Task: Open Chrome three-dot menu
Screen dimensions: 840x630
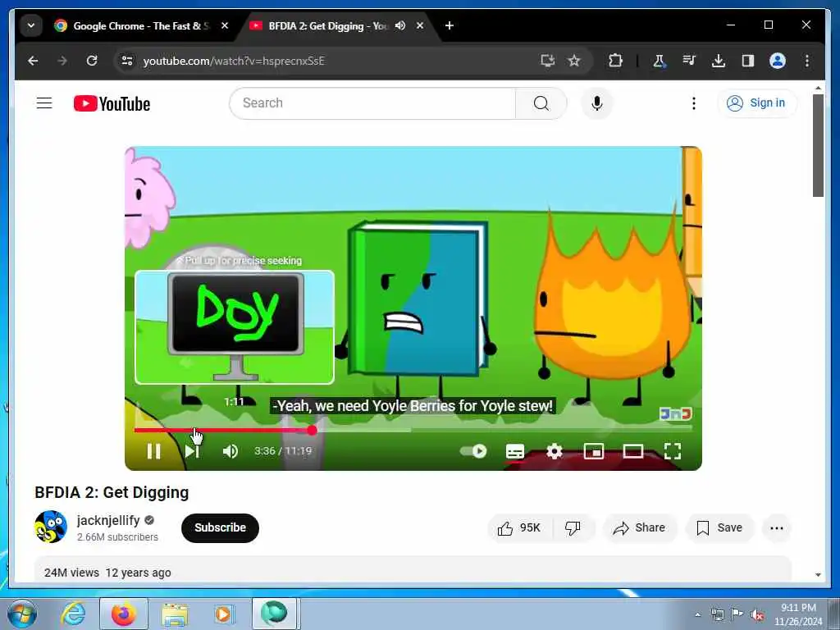Action: tap(807, 61)
